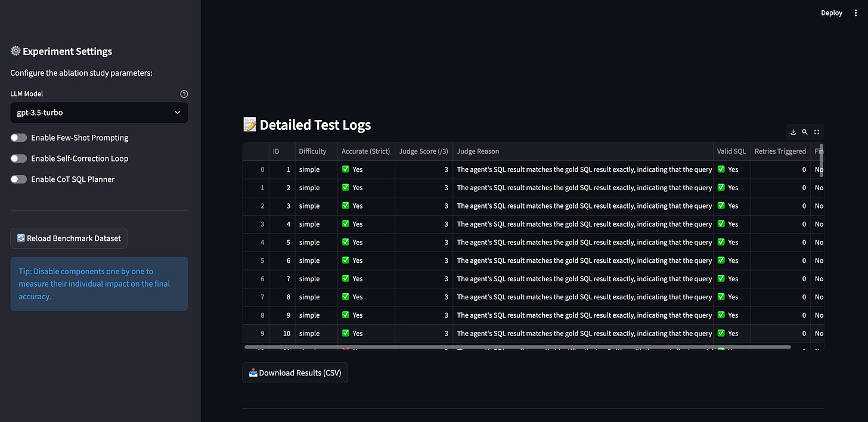Enable Few-Shot Prompting

point(18,137)
